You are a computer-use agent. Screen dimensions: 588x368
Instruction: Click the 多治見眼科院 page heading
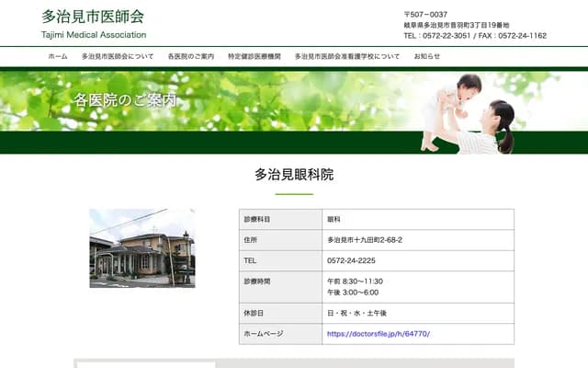pyautogui.click(x=294, y=175)
